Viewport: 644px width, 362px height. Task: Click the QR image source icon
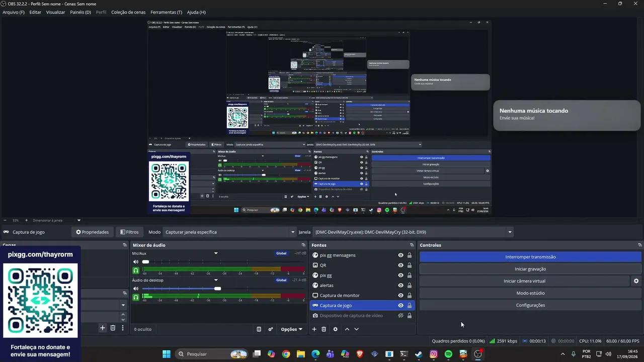click(x=315, y=265)
